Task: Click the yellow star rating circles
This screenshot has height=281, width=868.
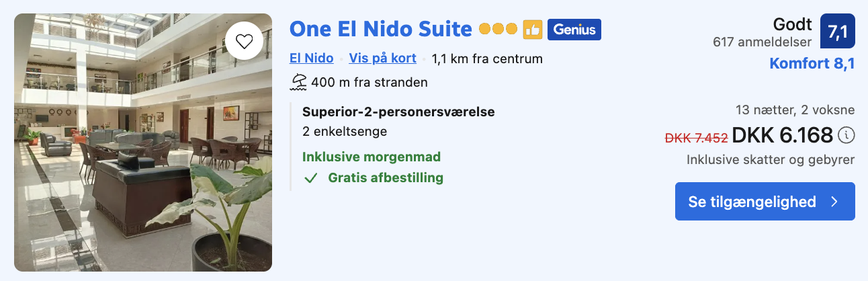Action: (498, 30)
